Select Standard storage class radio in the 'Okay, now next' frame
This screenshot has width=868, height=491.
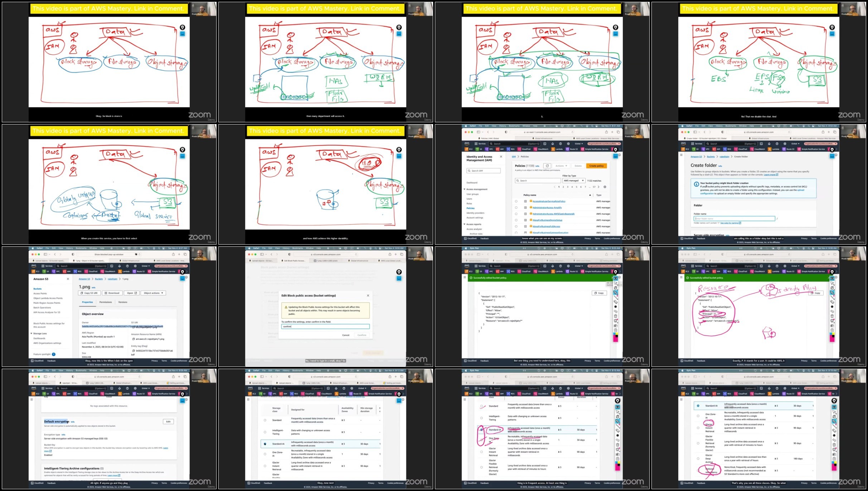tap(265, 420)
